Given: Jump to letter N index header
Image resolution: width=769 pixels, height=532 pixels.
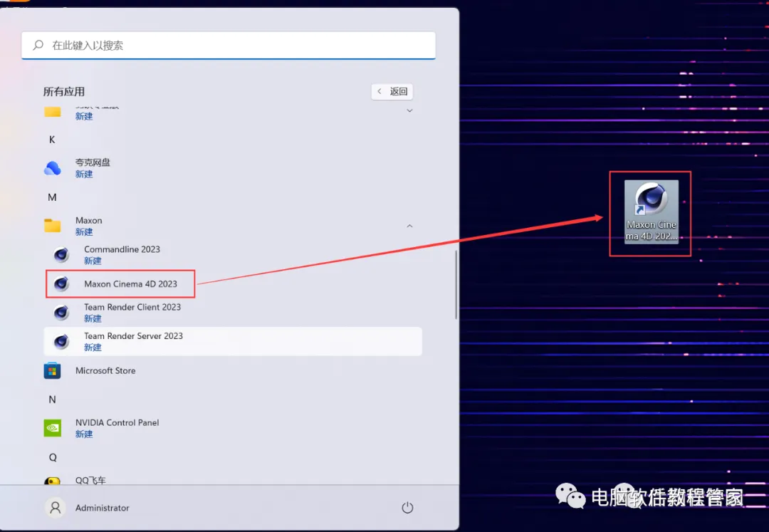Looking at the screenshot, I should (52, 400).
